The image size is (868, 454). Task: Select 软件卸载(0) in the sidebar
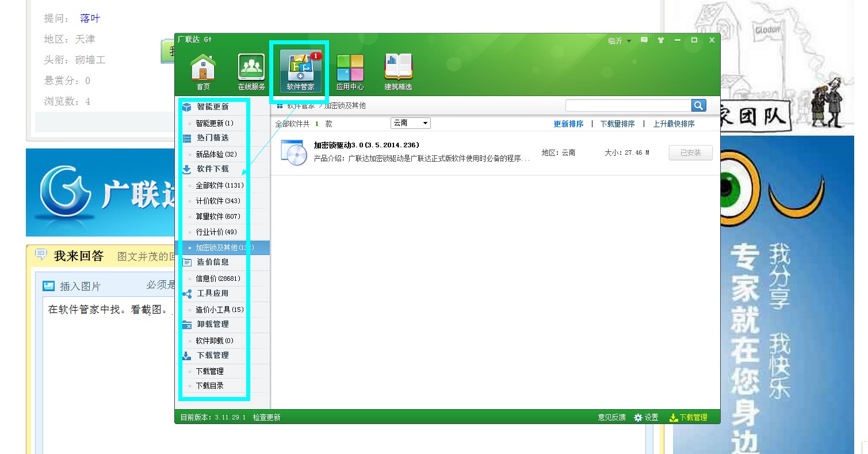coord(215,341)
